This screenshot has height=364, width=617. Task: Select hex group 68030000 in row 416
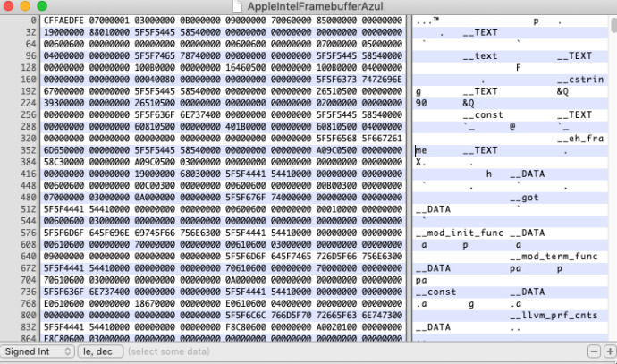pyautogui.click(x=200, y=174)
